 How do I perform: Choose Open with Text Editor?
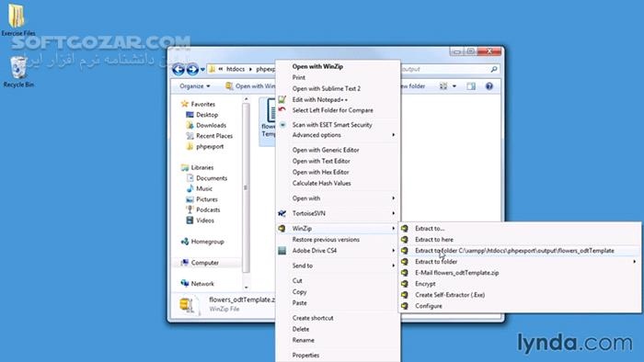(x=321, y=161)
